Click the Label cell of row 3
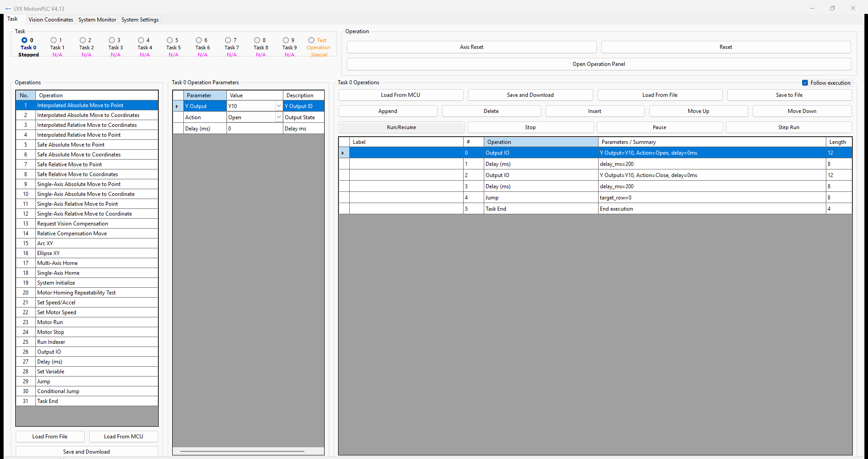This screenshot has height=459, width=868. [406, 186]
